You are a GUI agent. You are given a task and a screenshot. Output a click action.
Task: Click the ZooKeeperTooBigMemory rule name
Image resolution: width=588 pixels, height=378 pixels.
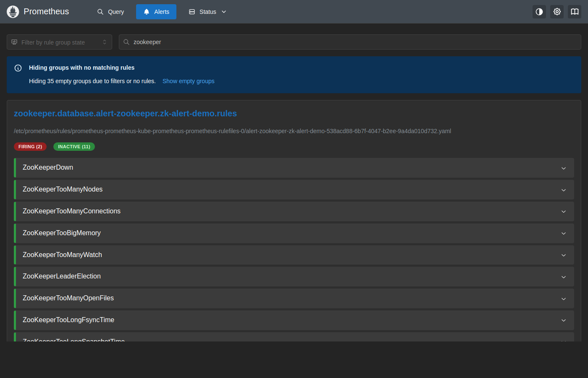(62, 233)
